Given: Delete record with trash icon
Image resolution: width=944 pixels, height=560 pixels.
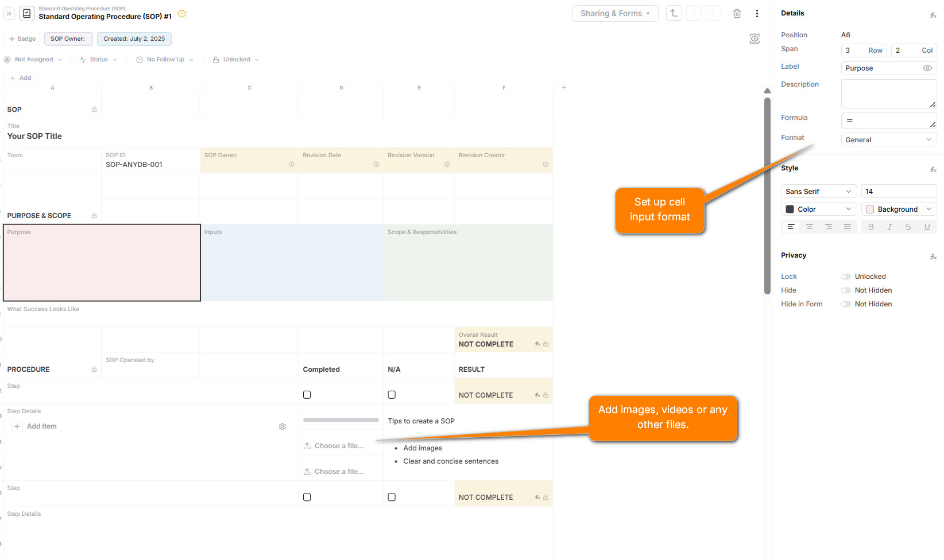Looking at the screenshot, I should [737, 14].
